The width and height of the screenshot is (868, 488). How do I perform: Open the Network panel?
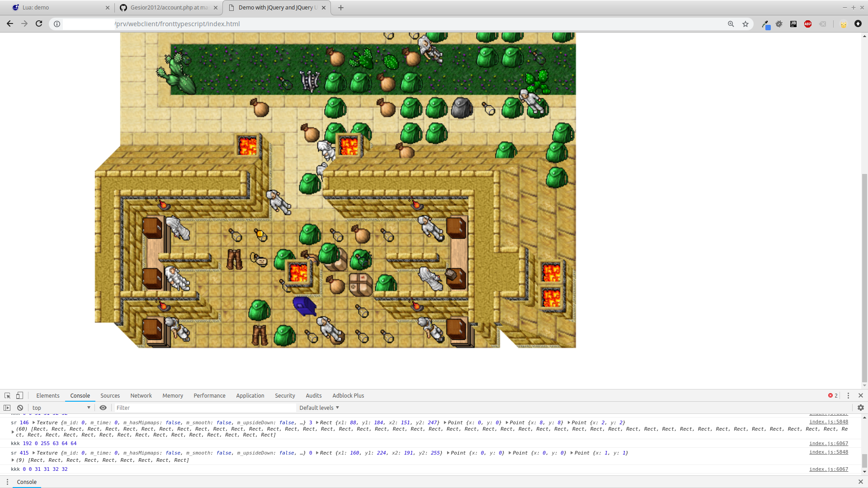pyautogui.click(x=141, y=395)
